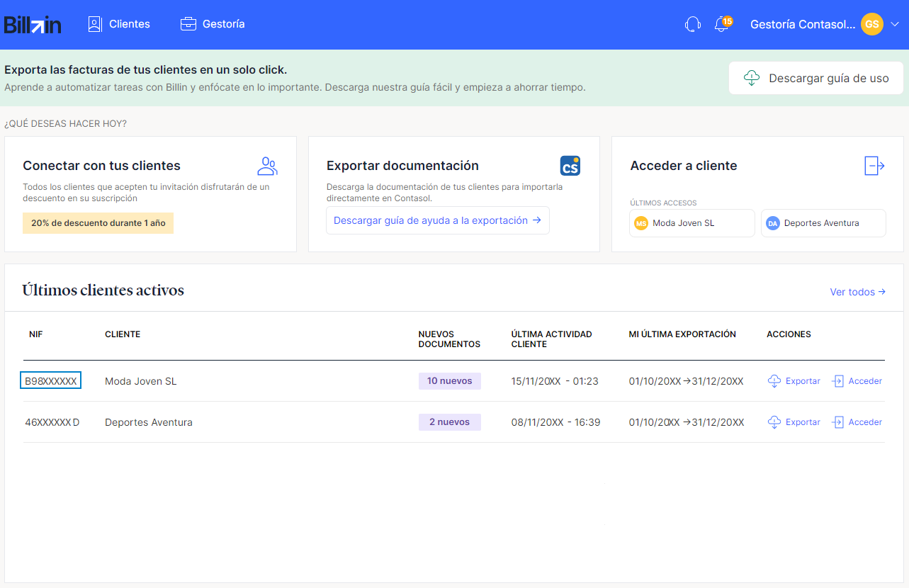The image size is (909, 588).
Task: Open the Conectar con tus clientes card
Action: (x=150, y=194)
